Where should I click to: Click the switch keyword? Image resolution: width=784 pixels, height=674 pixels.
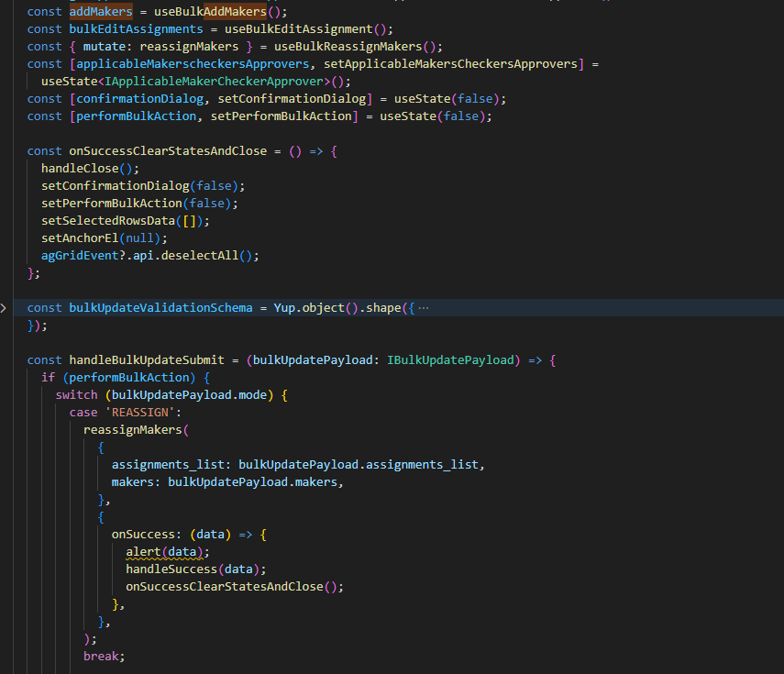[76, 395]
